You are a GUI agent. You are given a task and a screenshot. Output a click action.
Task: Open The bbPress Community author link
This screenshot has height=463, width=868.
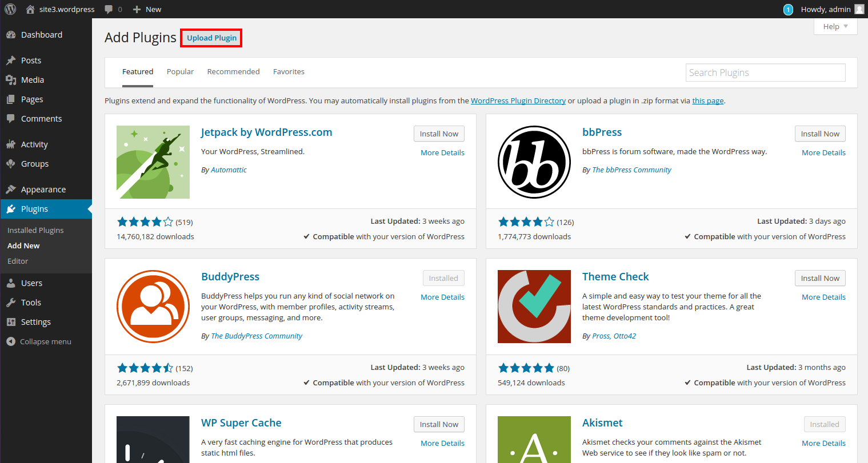tap(631, 170)
